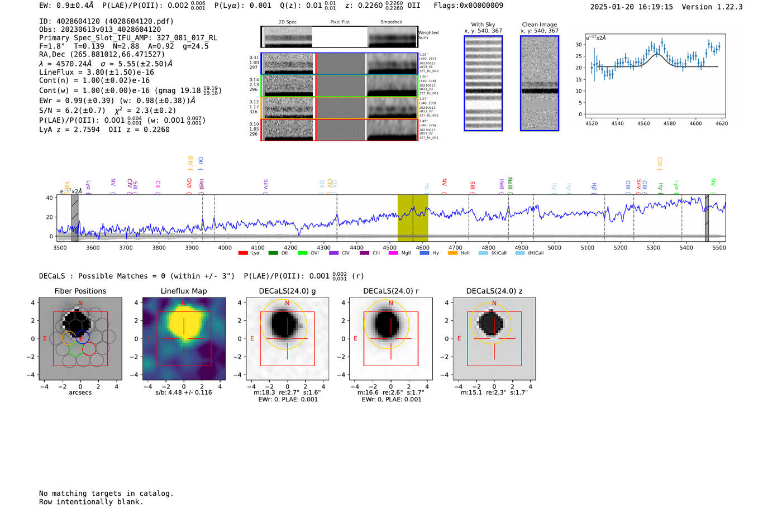The width and height of the screenshot is (782, 532).
Task: Pick the magenta MgII legend swatch
Action: (x=393, y=253)
